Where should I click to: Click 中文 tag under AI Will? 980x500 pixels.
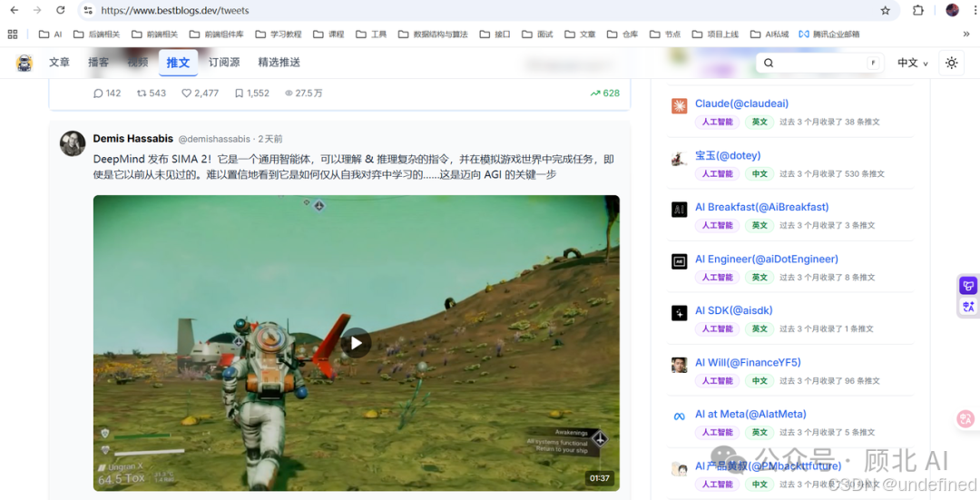point(759,380)
